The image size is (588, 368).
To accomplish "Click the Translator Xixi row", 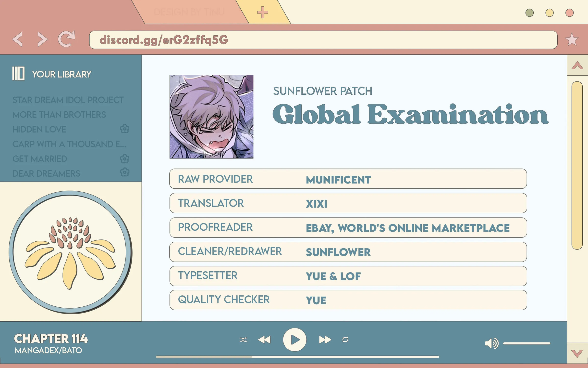I will (348, 203).
